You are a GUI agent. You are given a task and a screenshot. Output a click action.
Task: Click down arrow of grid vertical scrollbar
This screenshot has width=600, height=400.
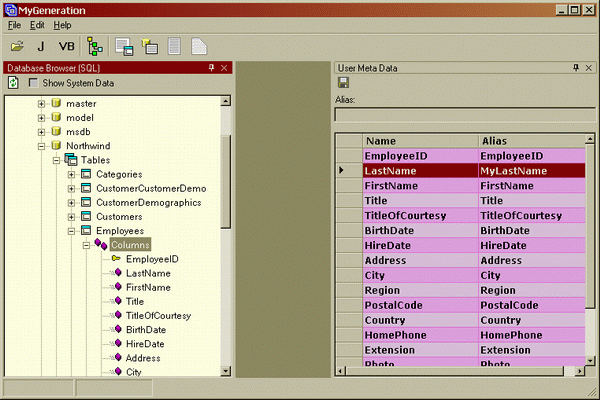click(590, 360)
